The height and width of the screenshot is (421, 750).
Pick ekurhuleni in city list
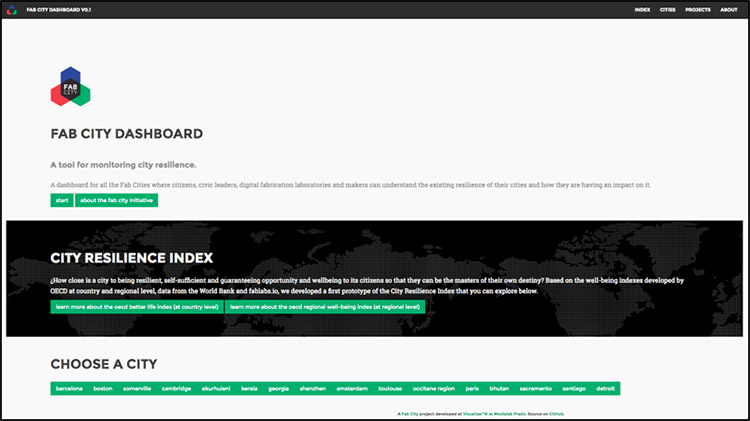coord(216,388)
